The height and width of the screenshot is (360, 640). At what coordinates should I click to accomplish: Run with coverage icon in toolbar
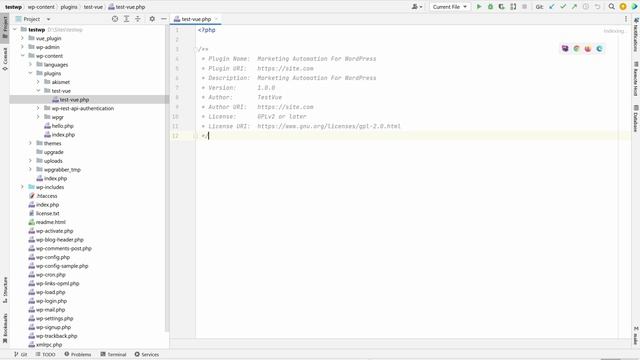(502, 7)
